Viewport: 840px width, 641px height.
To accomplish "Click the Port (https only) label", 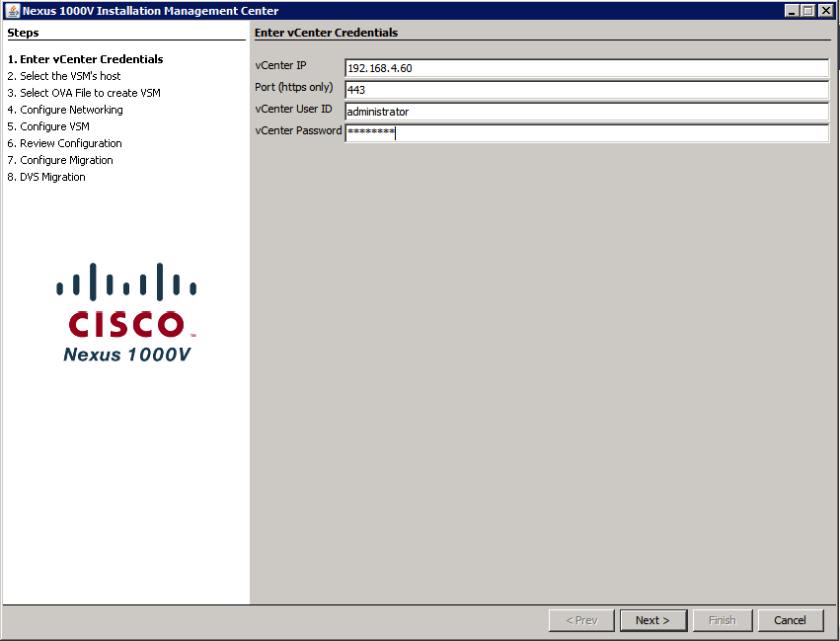I will click(x=293, y=87).
